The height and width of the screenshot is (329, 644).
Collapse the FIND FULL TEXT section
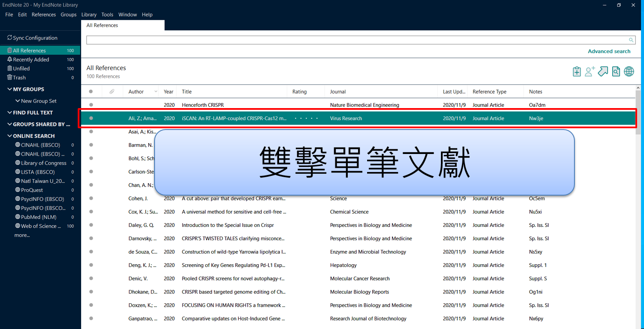coord(10,112)
